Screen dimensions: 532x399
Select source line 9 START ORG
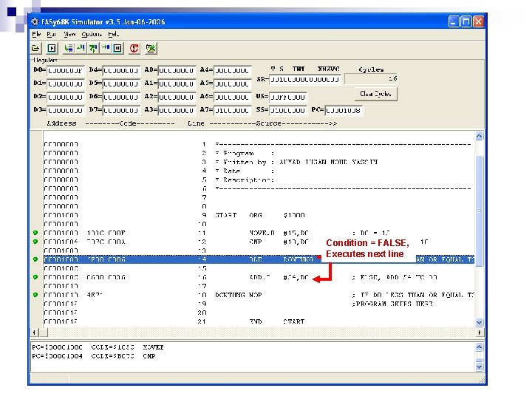(x=259, y=215)
